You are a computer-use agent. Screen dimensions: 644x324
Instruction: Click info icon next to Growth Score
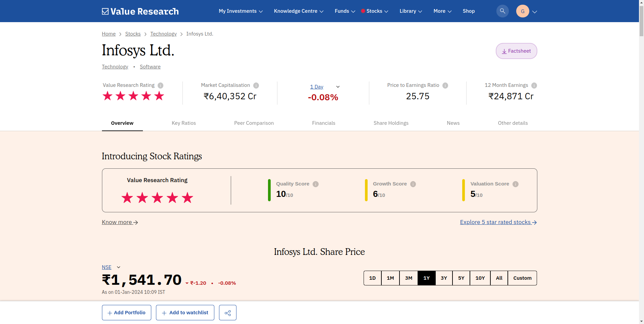(413, 184)
